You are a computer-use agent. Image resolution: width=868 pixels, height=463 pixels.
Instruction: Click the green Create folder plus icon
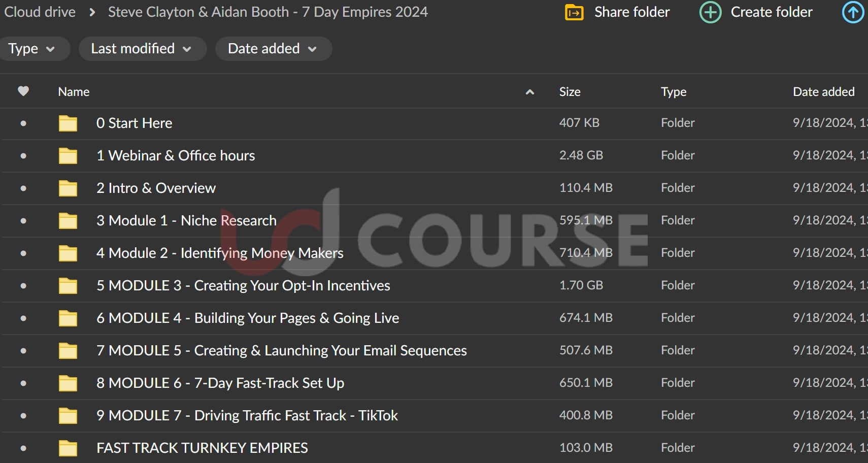click(710, 12)
